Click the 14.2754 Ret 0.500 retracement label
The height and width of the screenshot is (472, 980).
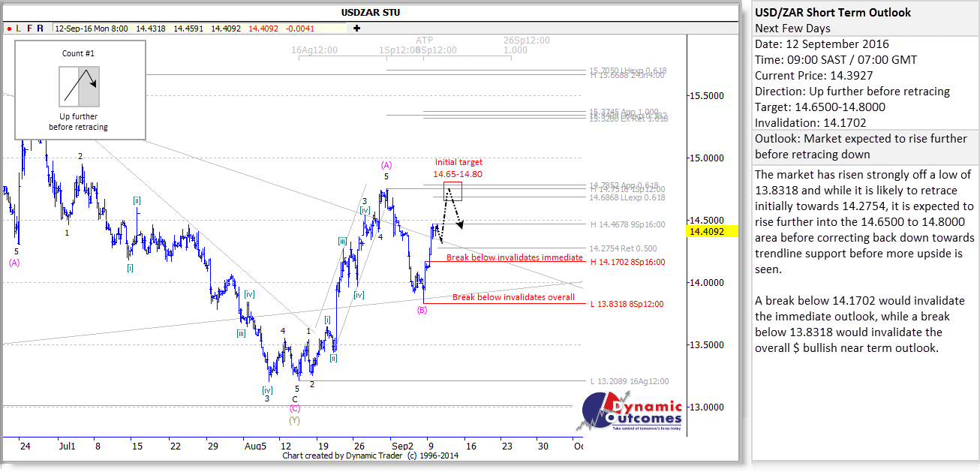click(x=623, y=248)
